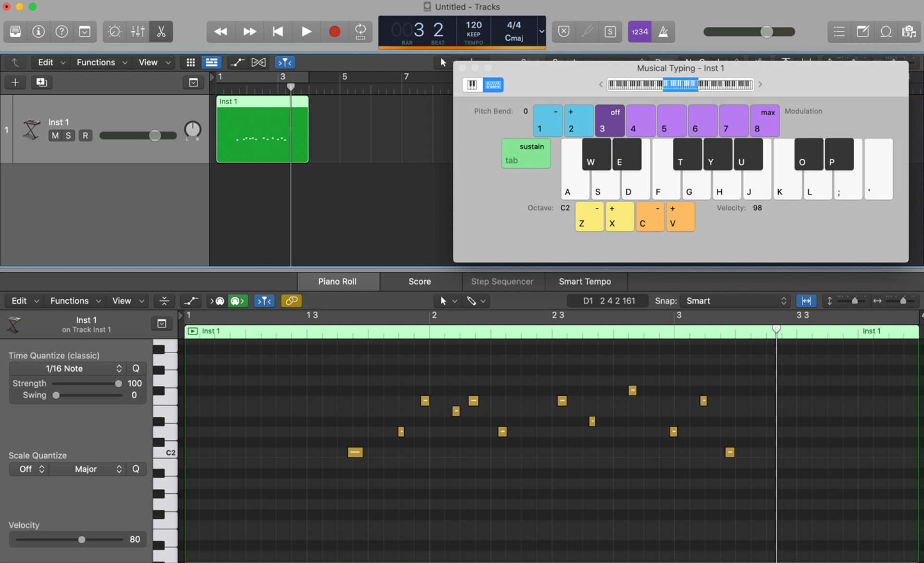The image size is (924, 563).
Task: Solo the Inst 1 track
Action: click(x=68, y=135)
